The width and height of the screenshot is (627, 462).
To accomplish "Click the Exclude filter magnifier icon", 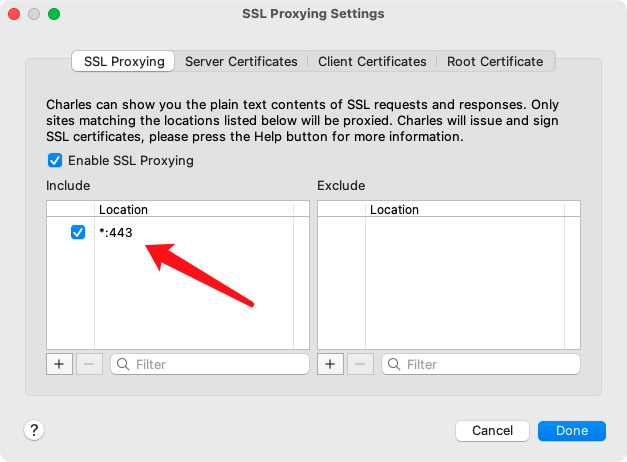I will [x=394, y=364].
